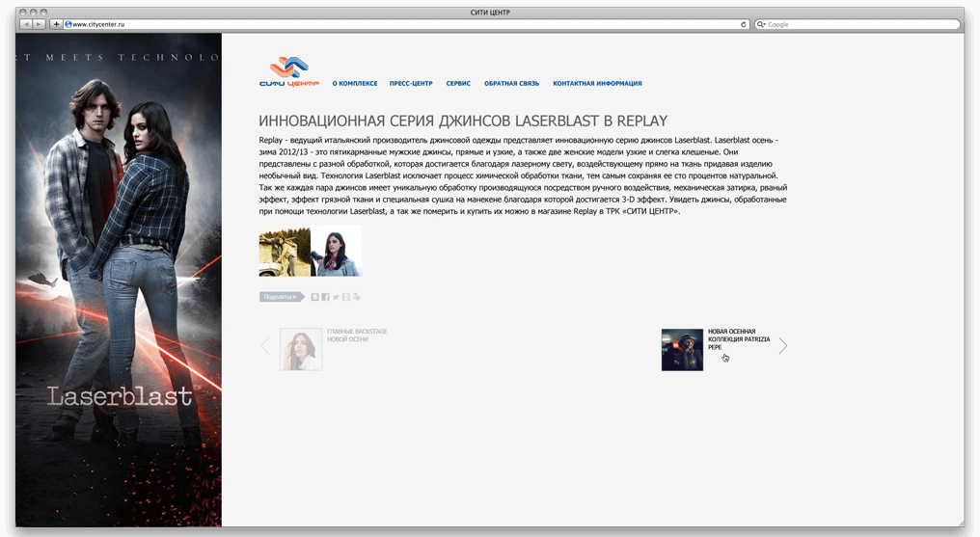Screen dimensions: 980x537
Task: Open the КОНТАКТНАЯ ИНФОРМАЦИЯ link
Action: (x=597, y=83)
